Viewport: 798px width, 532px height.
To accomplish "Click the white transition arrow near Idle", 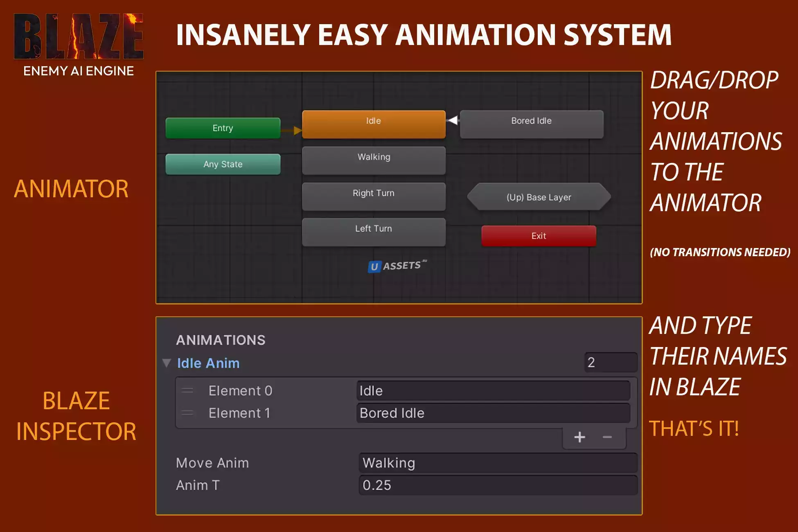I will 453,120.
